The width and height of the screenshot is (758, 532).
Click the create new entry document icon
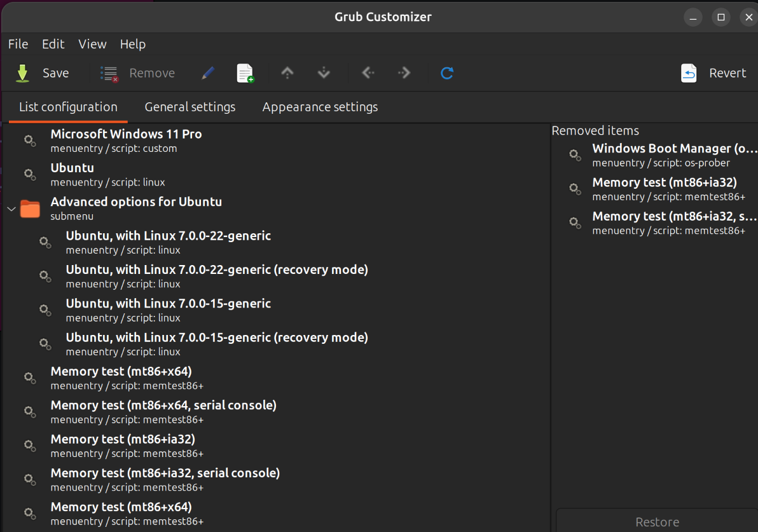[245, 74]
